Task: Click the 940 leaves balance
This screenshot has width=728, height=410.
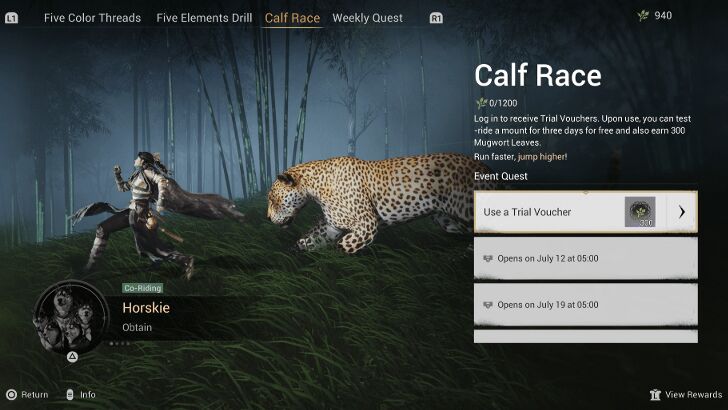Action: [663, 15]
